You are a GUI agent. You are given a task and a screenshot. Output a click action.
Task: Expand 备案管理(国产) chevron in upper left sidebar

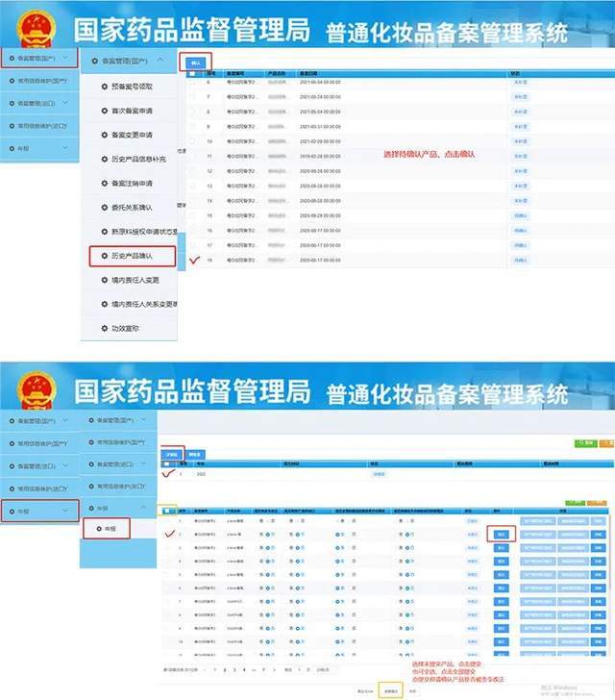65,58
